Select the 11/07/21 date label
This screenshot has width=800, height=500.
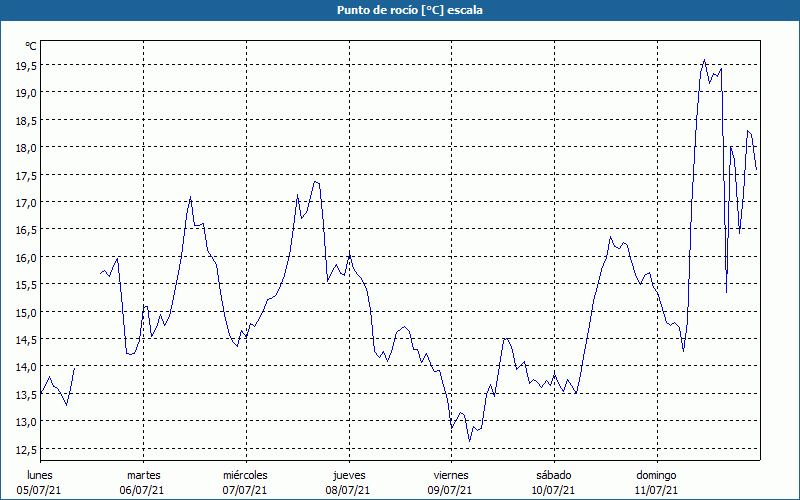(x=656, y=490)
